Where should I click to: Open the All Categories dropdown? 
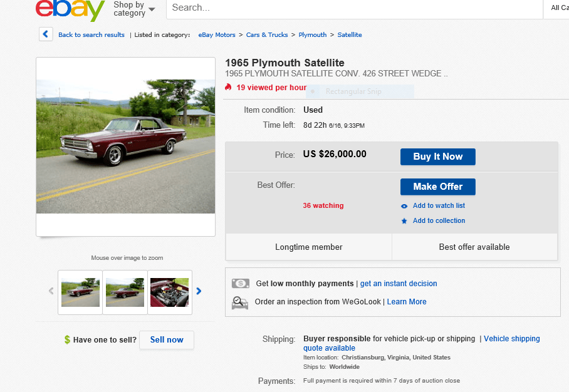pyautogui.click(x=558, y=8)
